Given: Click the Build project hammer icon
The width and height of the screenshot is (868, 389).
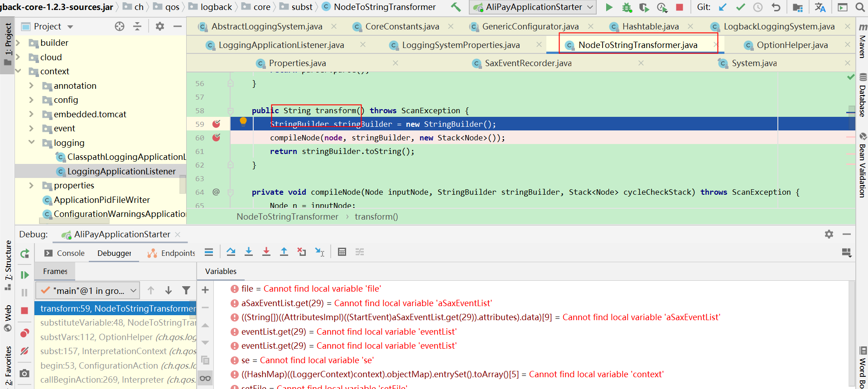Looking at the screenshot, I should [x=456, y=7].
